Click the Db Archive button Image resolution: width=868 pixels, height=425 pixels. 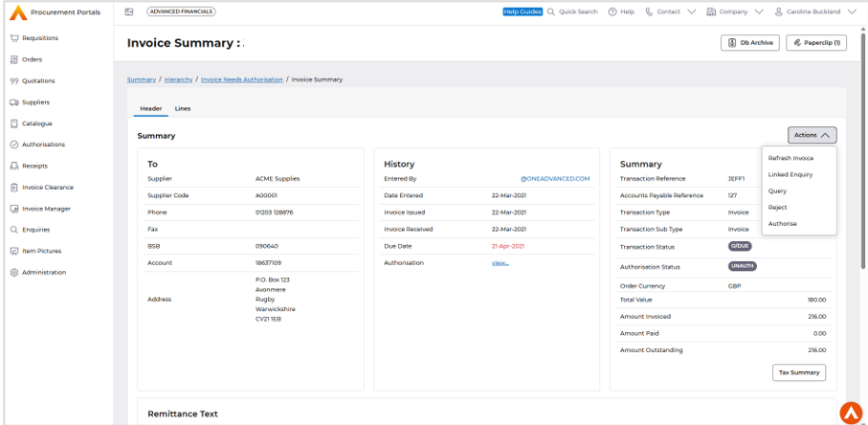[750, 43]
